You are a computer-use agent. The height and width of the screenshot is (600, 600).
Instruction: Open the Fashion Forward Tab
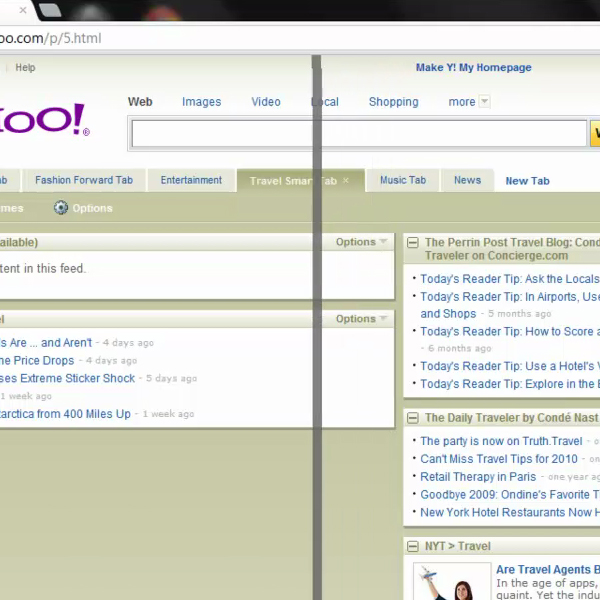pos(84,180)
